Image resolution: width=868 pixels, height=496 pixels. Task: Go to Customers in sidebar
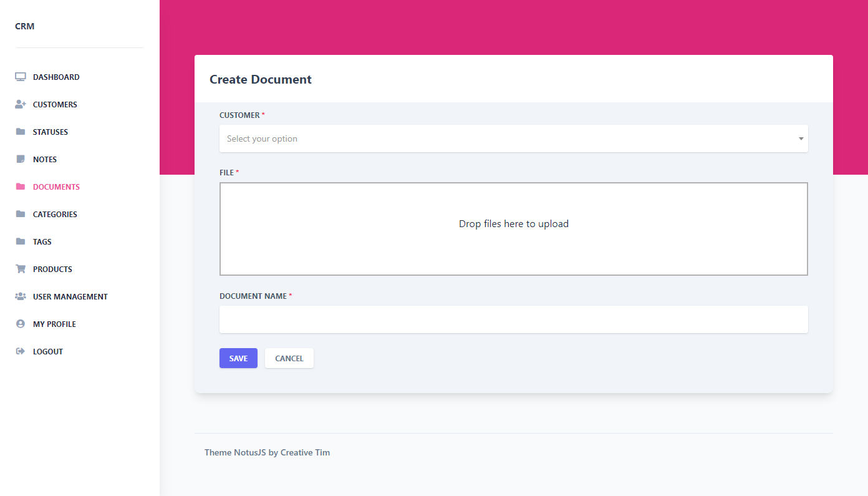55,105
